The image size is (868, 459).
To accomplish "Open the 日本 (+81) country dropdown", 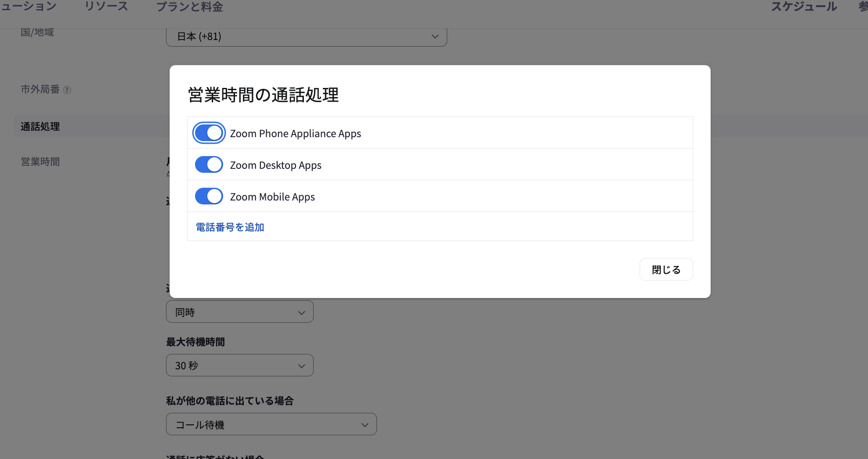I will 306,36.
